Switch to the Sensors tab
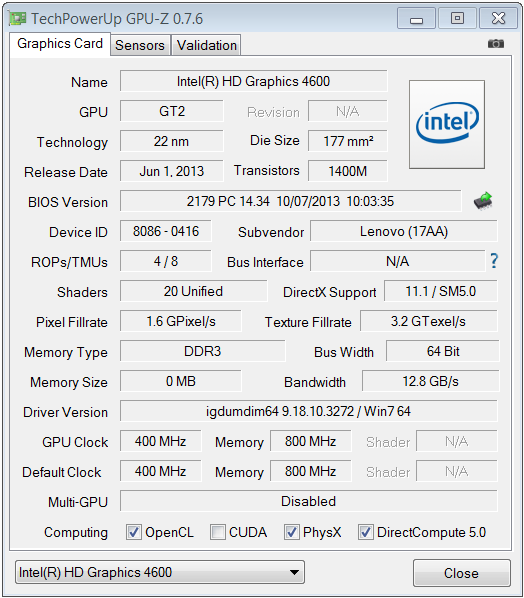The height and width of the screenshot is (598, 524). (x=140, y=45)
